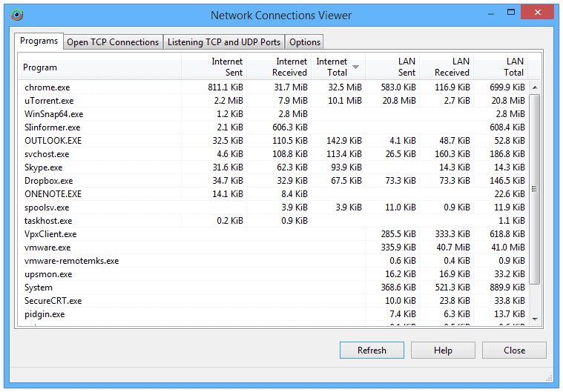Sort by Program column header
The height and width of the screenshot is (392, 563).
tap(99, 67)
